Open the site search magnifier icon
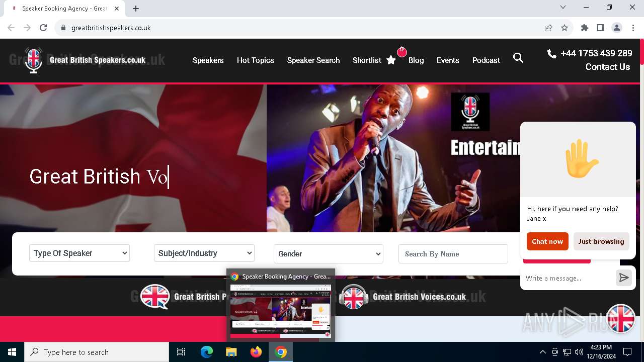This screenshot has width=644, height=362. [x=518, y=58]
